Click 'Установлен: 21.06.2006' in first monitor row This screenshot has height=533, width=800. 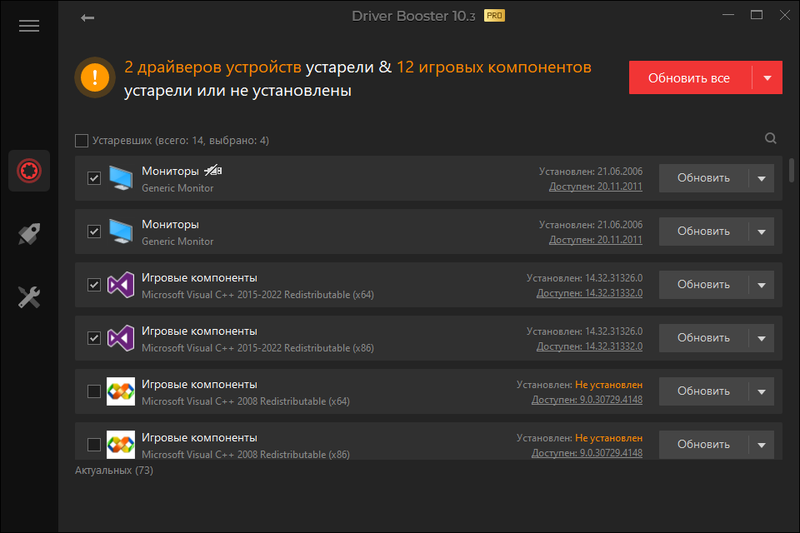(x=591, y=172)
